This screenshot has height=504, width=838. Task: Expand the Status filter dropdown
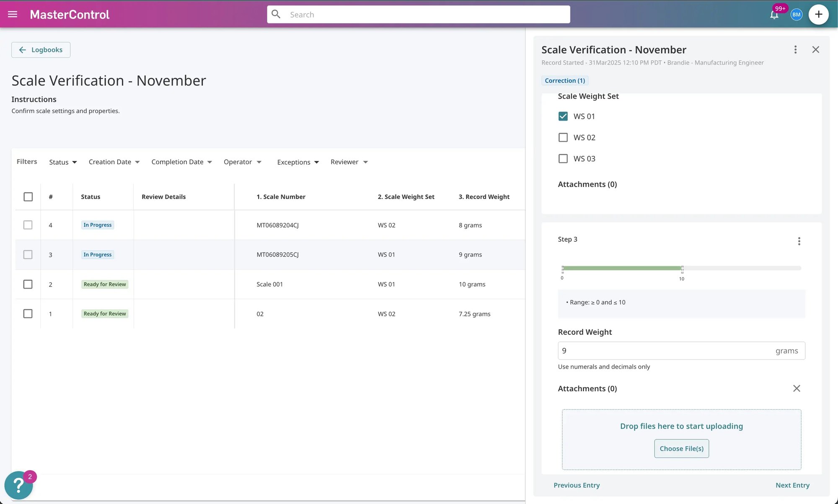[63, 162]
